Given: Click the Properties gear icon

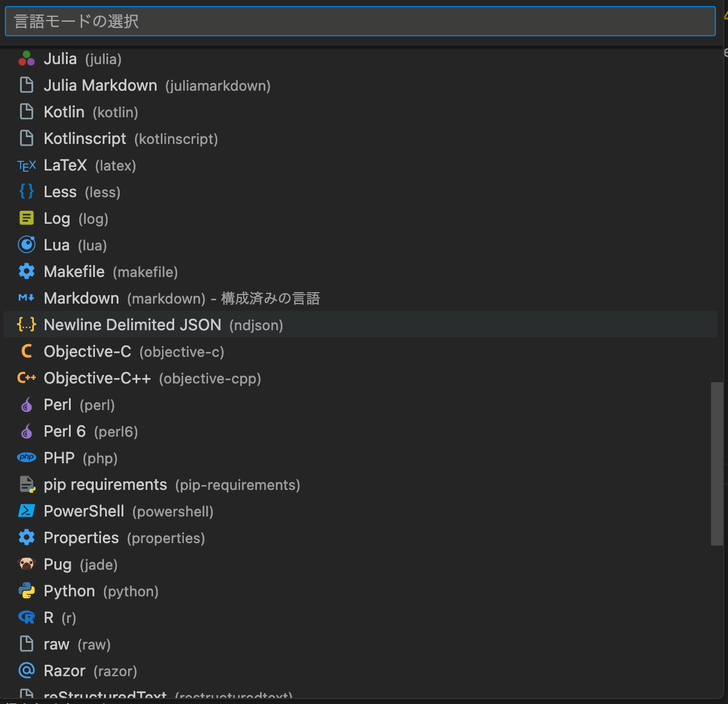Looking at the screenshot, I should tap(27, 538).
